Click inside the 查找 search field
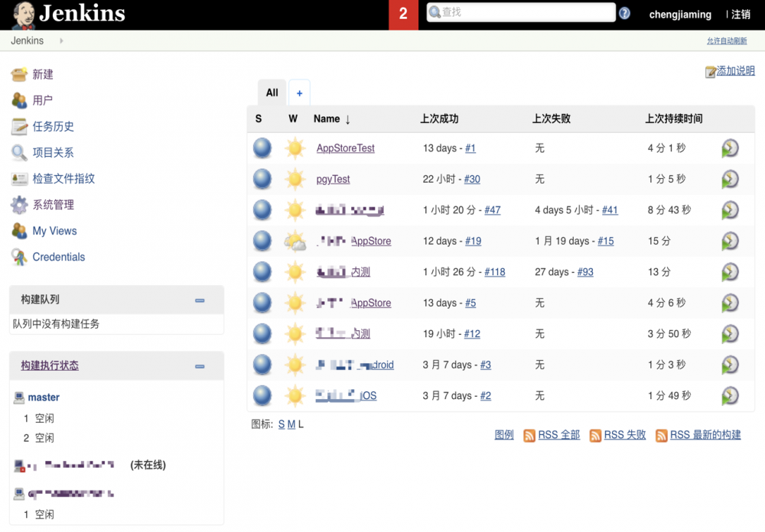Screen dimensions: 765x532 [520, 12]
